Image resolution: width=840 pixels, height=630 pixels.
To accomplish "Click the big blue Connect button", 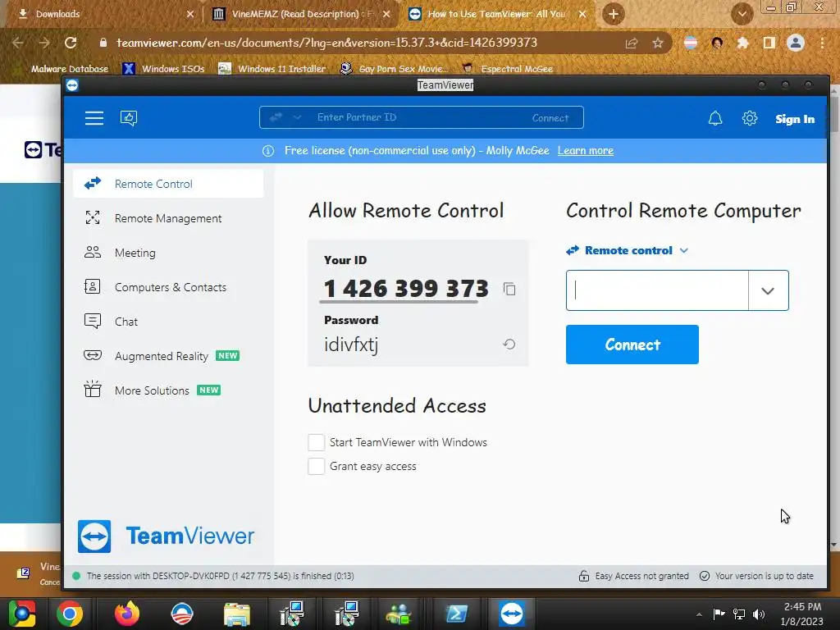I will [632, 345].
